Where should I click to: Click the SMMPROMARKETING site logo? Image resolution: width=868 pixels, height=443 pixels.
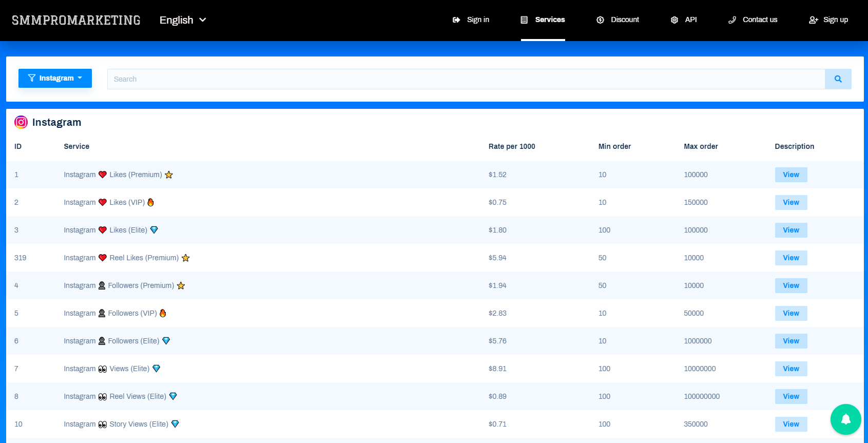point(76,20)
